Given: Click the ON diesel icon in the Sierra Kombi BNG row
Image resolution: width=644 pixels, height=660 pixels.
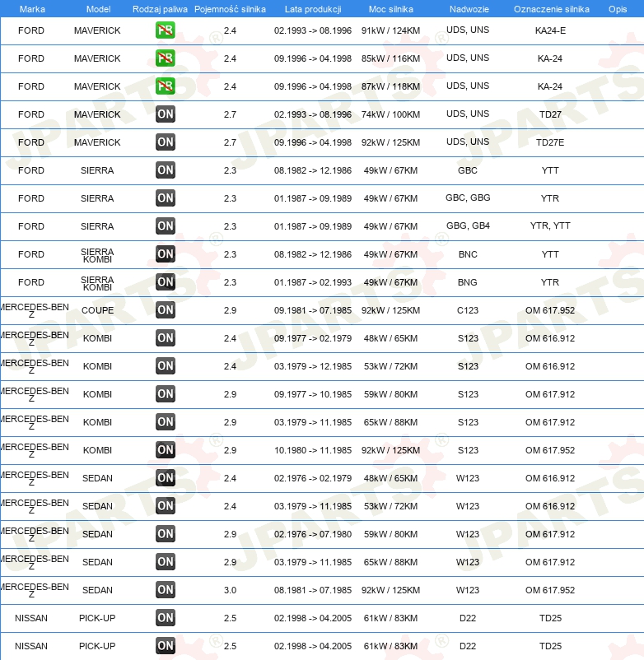Looking at the screenshot, I should (165, 282).
